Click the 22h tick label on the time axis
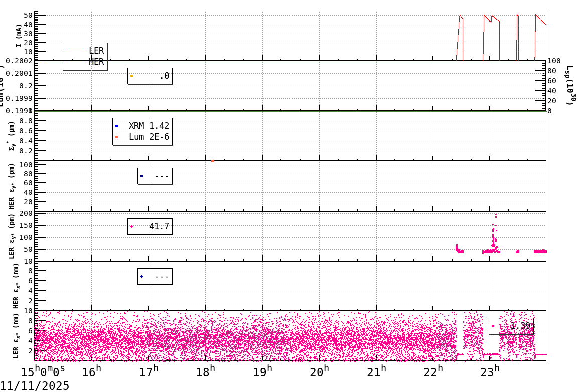Image resolution: width=582 pixels, height=392 pixels. click(x=433, y=371)
